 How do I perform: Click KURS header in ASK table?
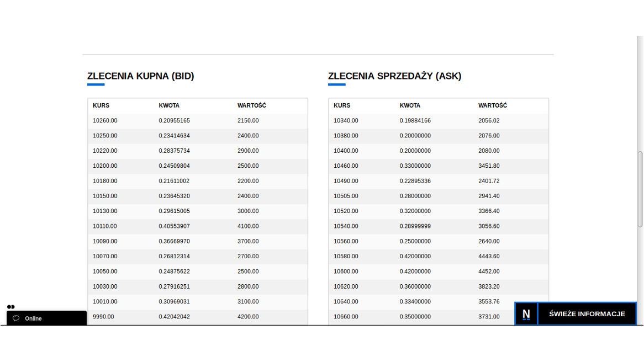pyautogui.click(x=342, y=105)
